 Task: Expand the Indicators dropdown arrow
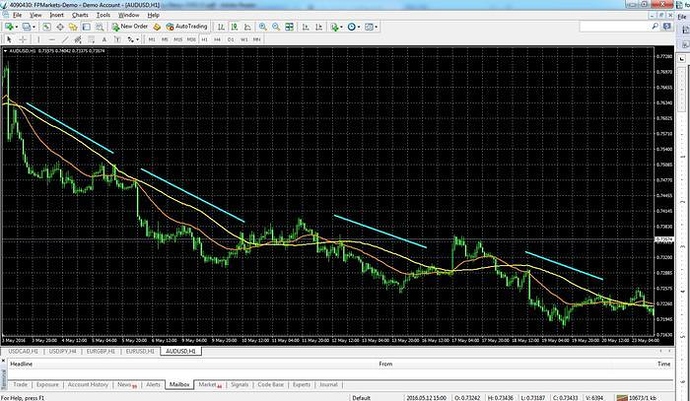341,27
